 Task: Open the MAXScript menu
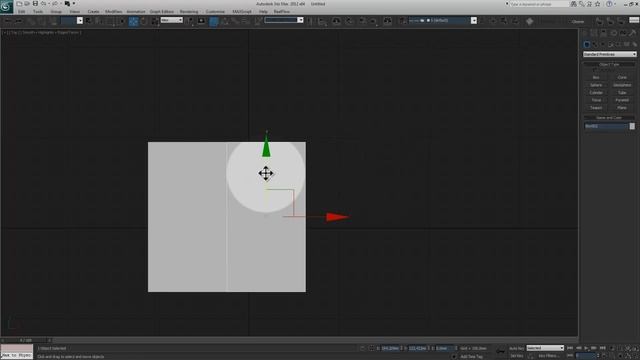pyautogui.click(x=242, y=12)
